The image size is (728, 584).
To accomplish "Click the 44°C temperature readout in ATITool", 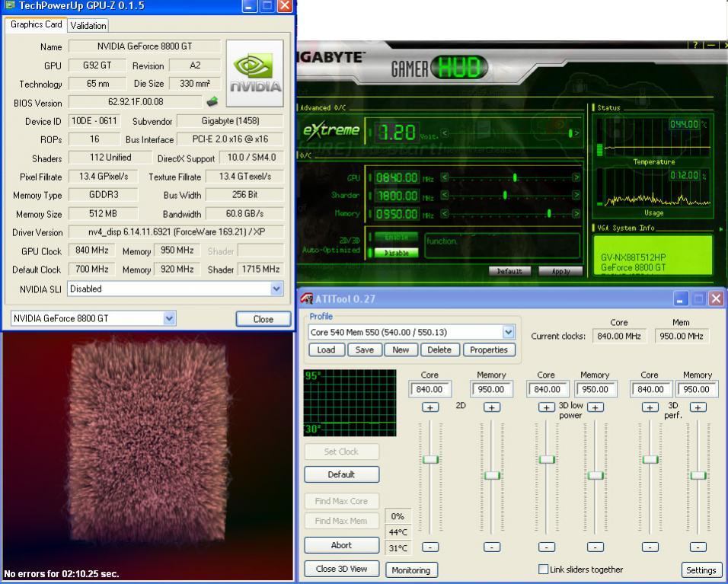I will click(x=398, y=532).
